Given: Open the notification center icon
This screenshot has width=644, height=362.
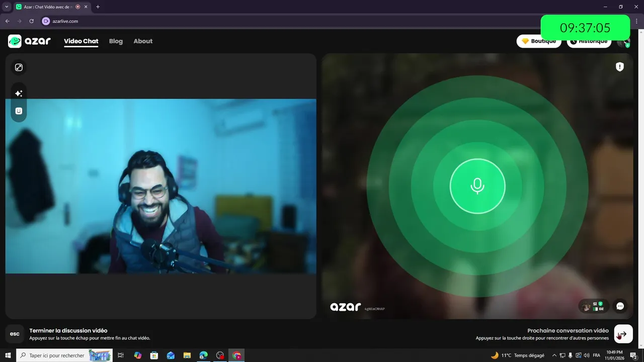Looking at the screenshot, I should 634,355.
